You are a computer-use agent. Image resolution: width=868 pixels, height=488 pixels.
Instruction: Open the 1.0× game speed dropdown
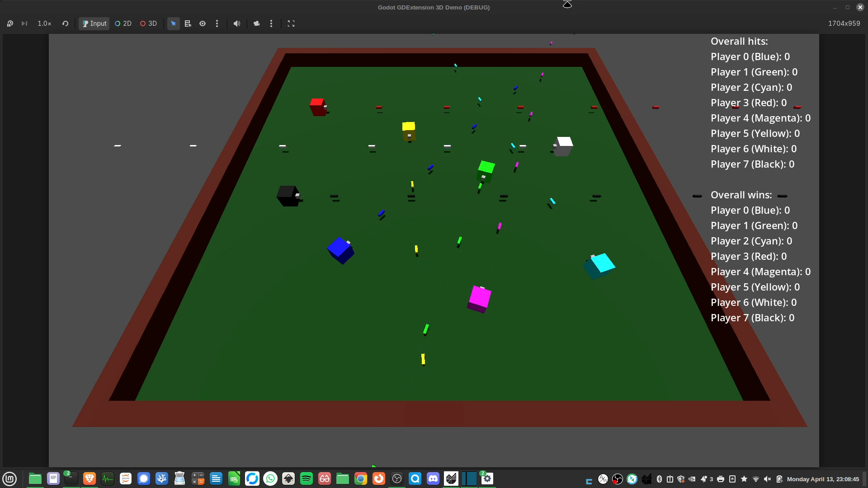pyautogui.click(x=44, y=23)
